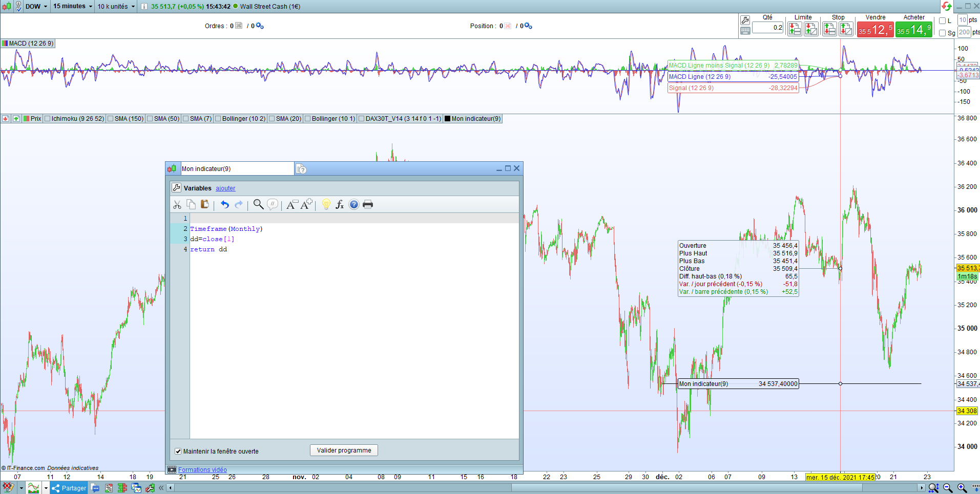Image resolution: width=980 pixels, height=494 pixels.
Task: Open position settings gears next to Position
Action: (528, 26)
